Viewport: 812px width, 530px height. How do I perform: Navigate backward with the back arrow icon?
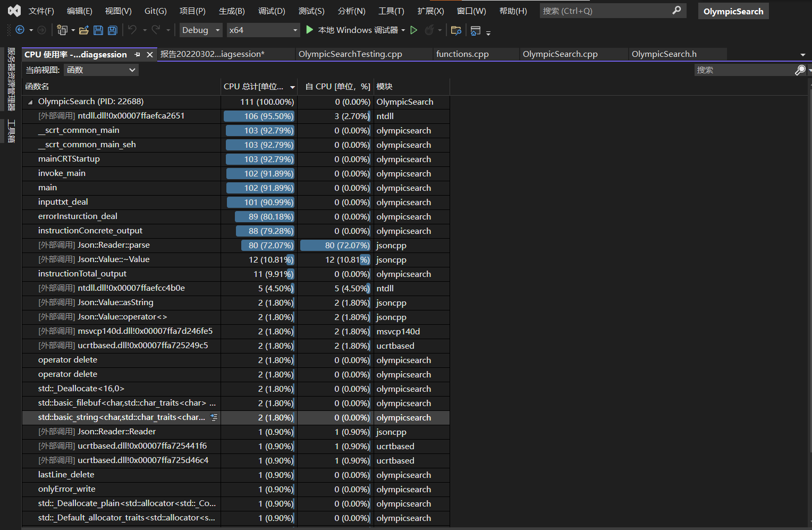point(20,30)
